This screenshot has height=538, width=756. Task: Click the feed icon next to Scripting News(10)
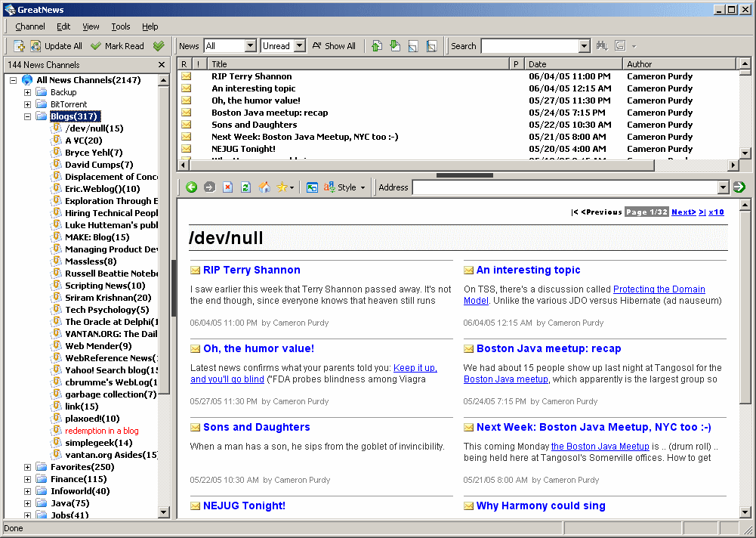click(x=57, y=285)
